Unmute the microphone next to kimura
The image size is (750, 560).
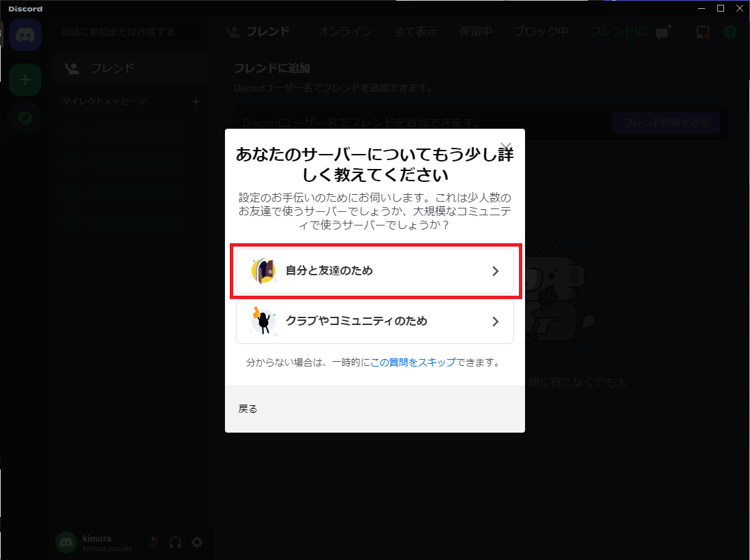tap(153, 542)
